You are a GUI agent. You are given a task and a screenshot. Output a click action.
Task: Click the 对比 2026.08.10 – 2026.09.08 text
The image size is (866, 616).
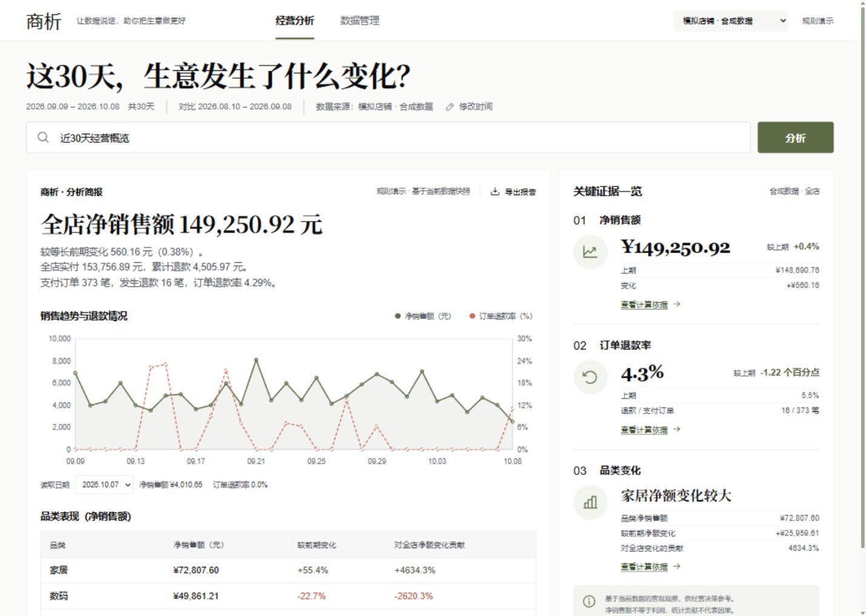coord(235,107)
